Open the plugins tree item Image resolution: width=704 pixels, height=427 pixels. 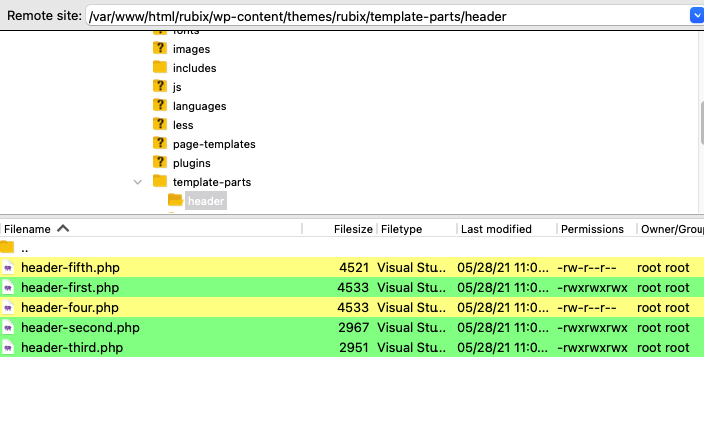click(x=192, y=163)
